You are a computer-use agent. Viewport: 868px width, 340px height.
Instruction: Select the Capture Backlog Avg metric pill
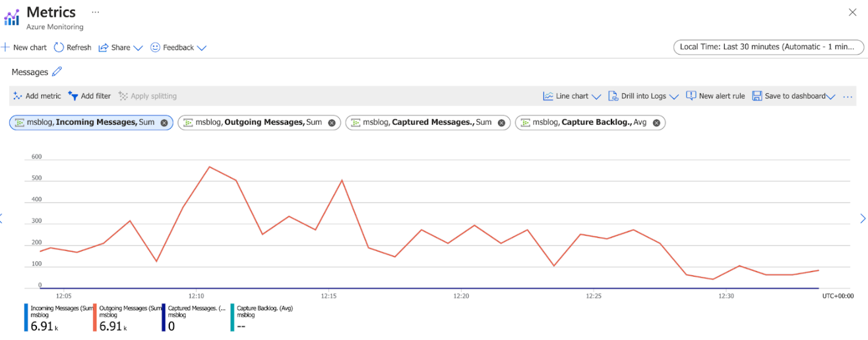tap(590, 122)
